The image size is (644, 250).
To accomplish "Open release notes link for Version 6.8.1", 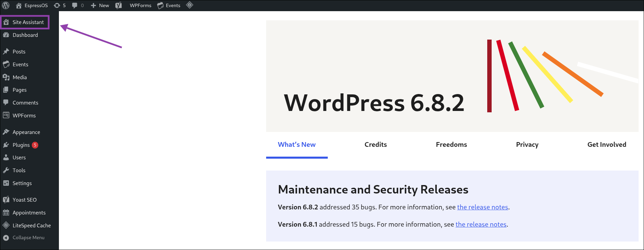I will tap(481, 224).
